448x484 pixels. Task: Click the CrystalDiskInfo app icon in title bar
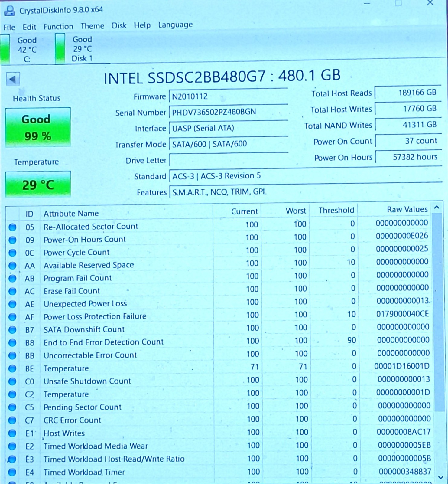tap(10, 11)
